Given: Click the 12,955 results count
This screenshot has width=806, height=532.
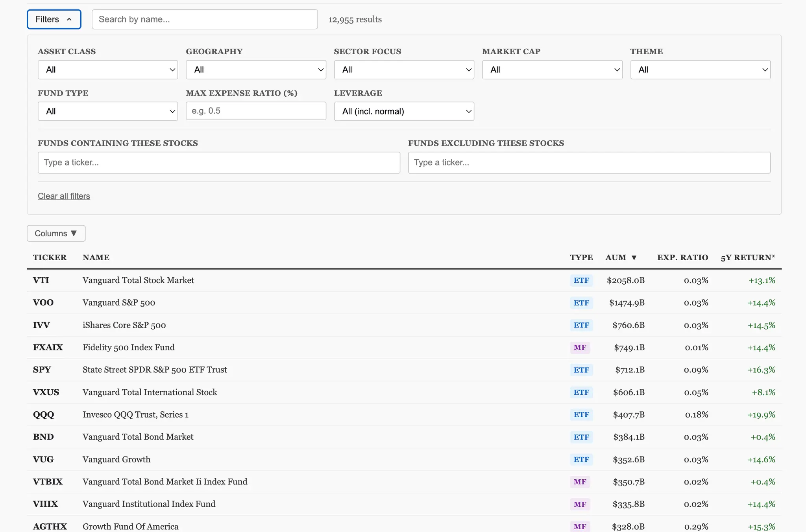Looking at the screenshot, I should (355, 19).
